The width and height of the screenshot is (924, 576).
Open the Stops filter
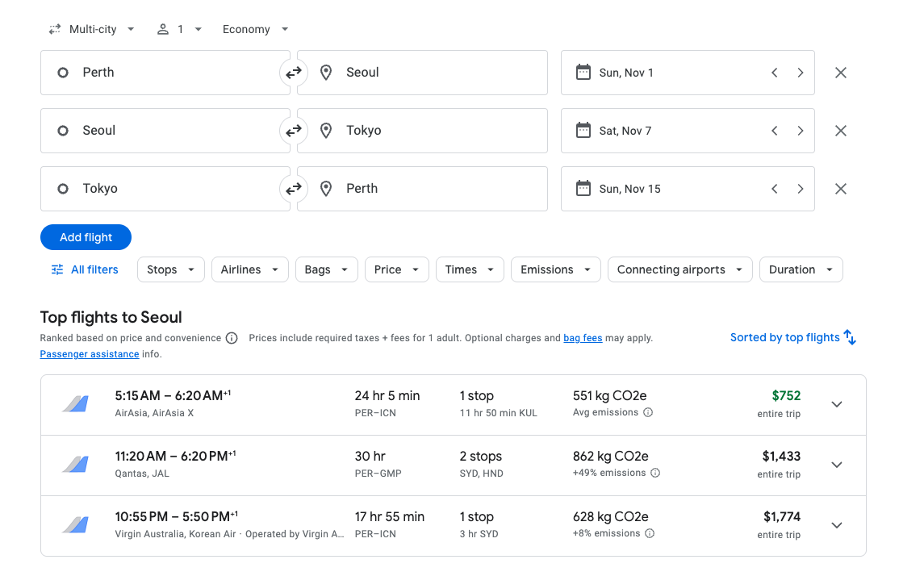click(x=170, y=269)
